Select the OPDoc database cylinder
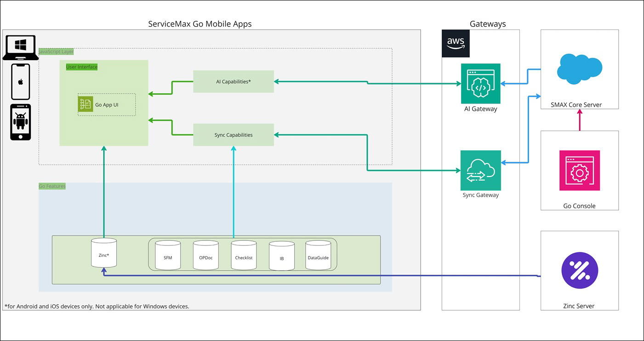Viewport: 644px width, 341px height. tap(206, 256)
